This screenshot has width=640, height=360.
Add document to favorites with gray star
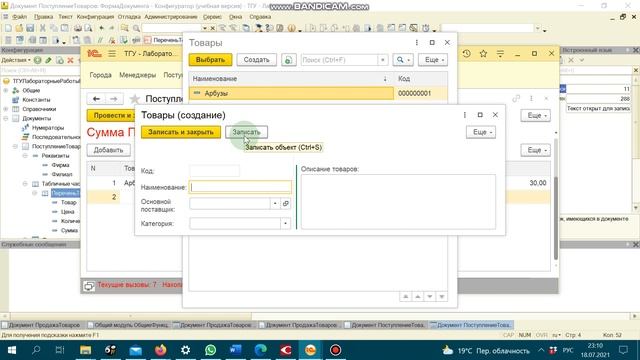tap(134, 99)
